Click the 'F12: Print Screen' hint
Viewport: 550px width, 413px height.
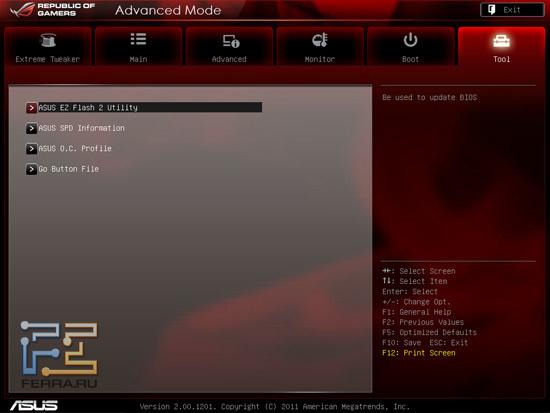(x=418, y=353)
